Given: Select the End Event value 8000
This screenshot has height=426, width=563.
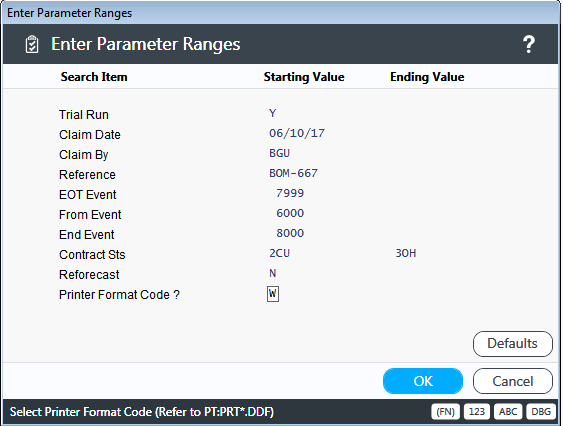Looking at the screenshot, I should coord(290,233).
